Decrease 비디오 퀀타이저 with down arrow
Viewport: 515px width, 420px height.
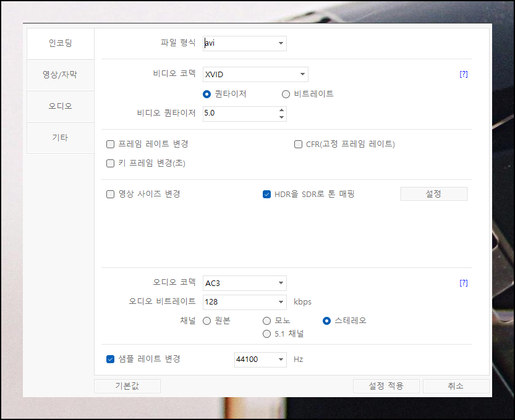click(281, 117)
